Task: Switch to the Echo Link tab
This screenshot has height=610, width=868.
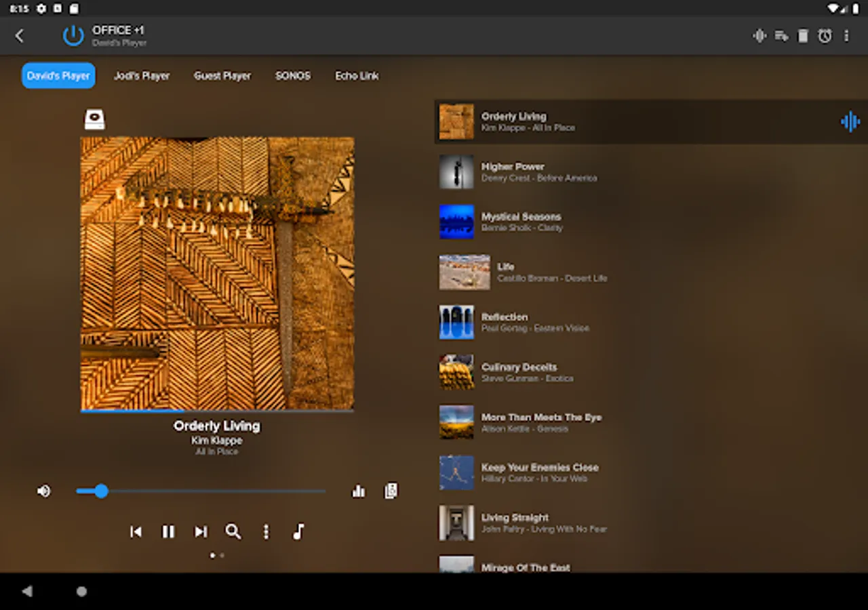Action: pyautogui.click(x=357, y=76)
